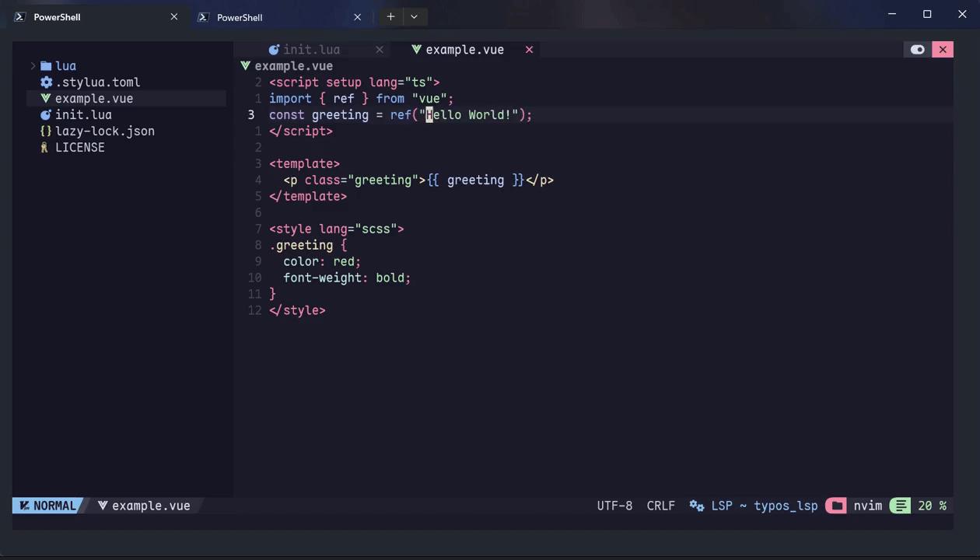
Task: Click the key icon next to LICENSE
Action: (x=44, y=147)
